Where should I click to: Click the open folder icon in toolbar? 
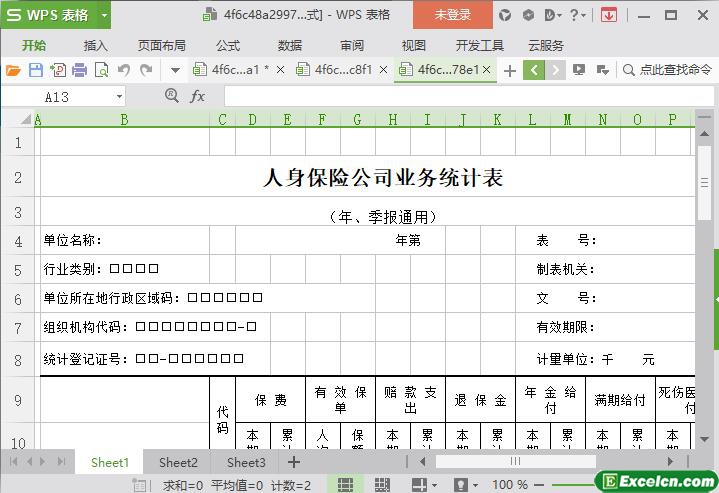(13, 70)
